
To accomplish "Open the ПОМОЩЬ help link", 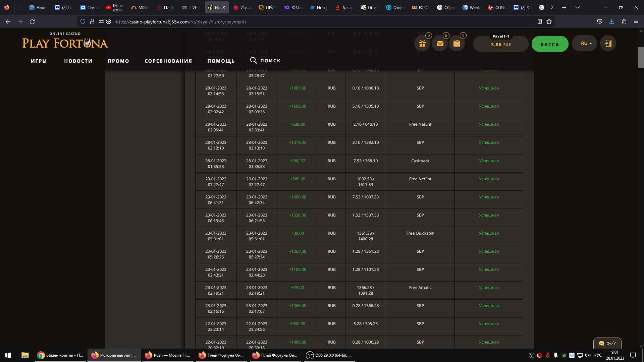I will click(x=221, y=61).
